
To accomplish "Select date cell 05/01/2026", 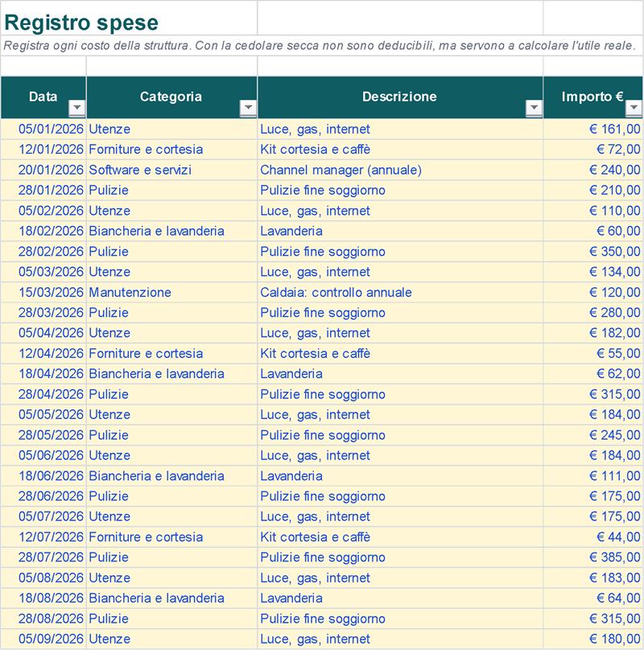I will point(43,129).
